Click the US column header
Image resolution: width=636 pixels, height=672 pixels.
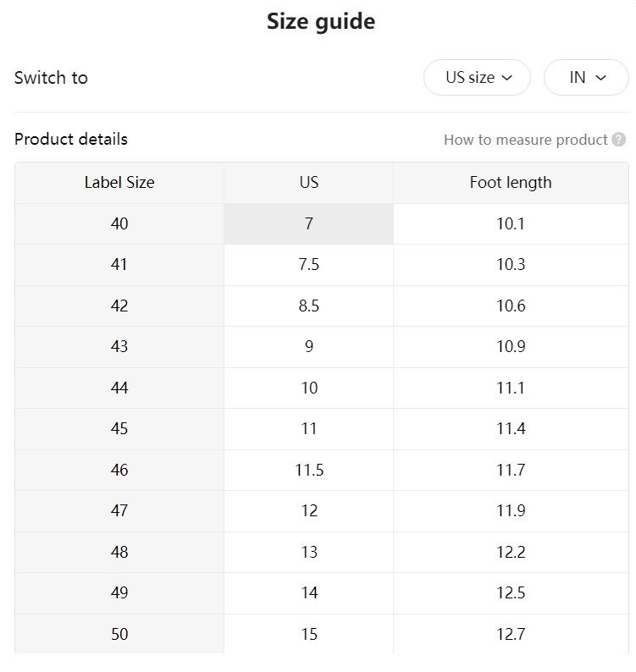tap(309, 183)
